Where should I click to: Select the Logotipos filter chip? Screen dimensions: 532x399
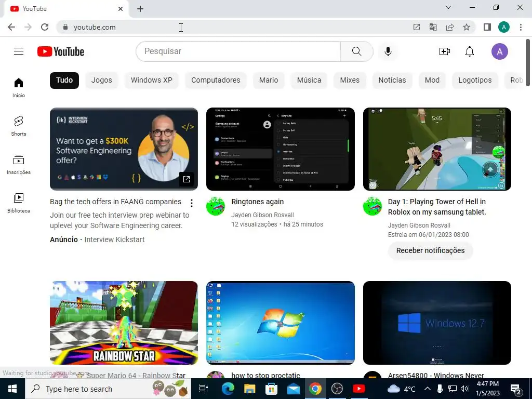(x=475, y=80)
